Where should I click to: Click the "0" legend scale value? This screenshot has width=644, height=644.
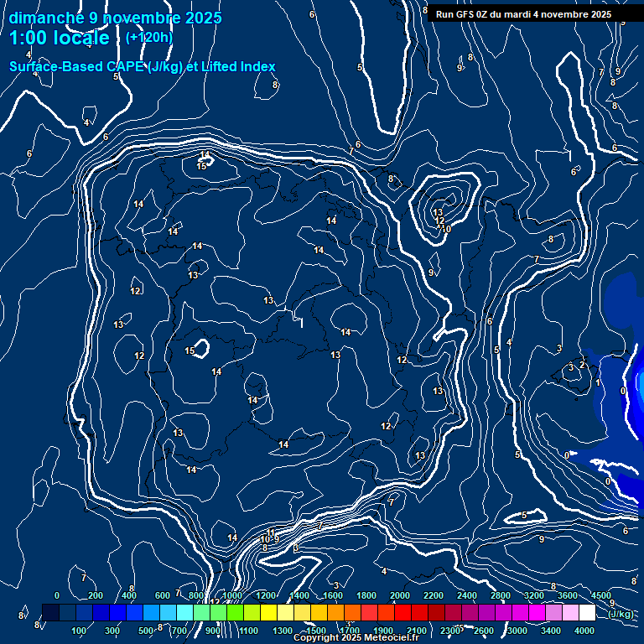pyautogui.click(x=57, y=595)
